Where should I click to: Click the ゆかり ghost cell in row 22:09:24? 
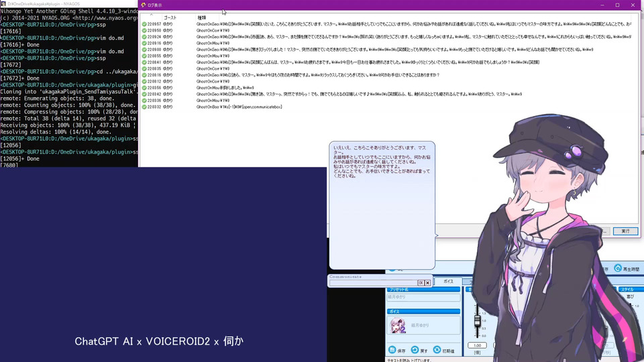point(168,37)
